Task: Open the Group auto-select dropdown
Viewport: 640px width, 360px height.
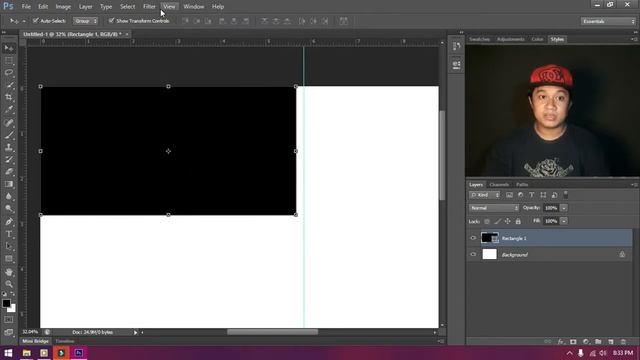Action: (x=85, y=20)
